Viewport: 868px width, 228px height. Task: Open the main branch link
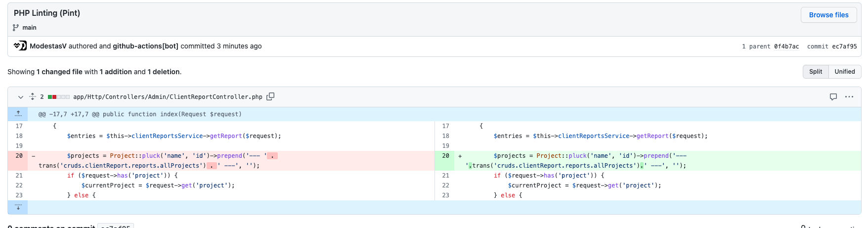click(29, 28)
